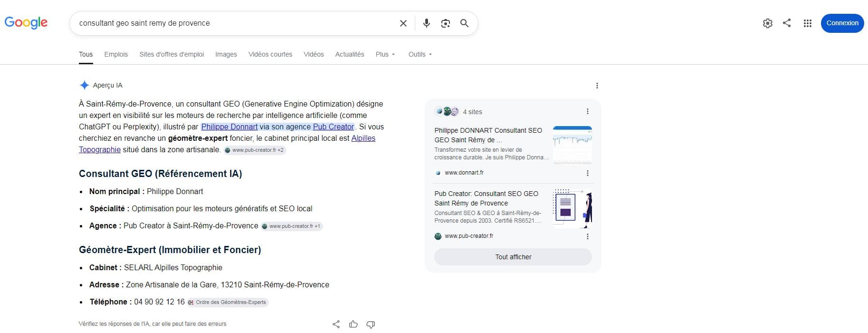Click www.pub-creator.fr +1 source chip
Image resolution: width=868 pixels, height=333 pixels.
[292, 226]
